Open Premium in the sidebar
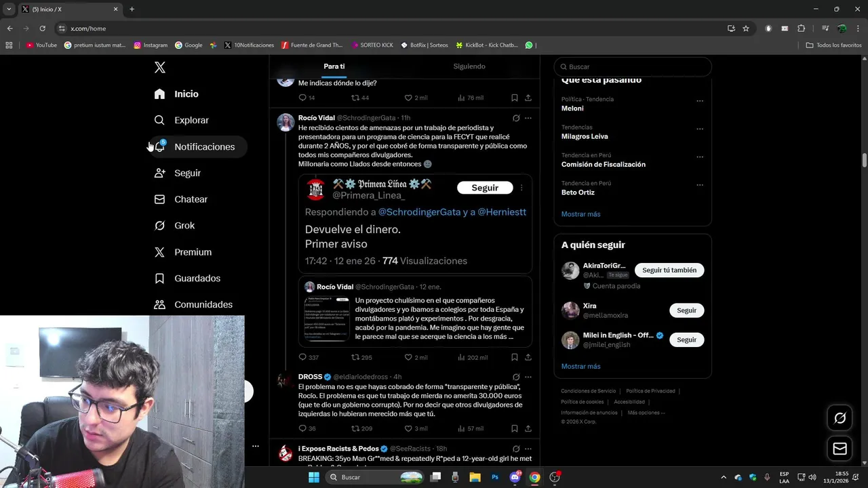This screenshot has height=488, width=868. [183, 252]
